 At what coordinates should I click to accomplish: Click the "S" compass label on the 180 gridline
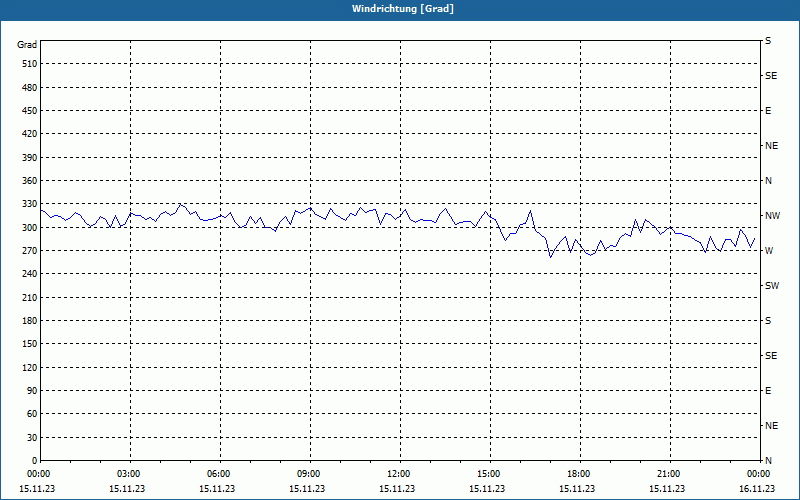pos(768,321)
